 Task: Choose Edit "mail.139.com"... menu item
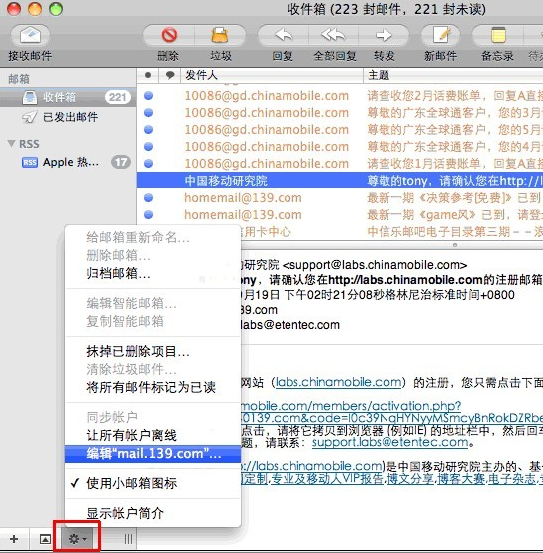point(153,454)
